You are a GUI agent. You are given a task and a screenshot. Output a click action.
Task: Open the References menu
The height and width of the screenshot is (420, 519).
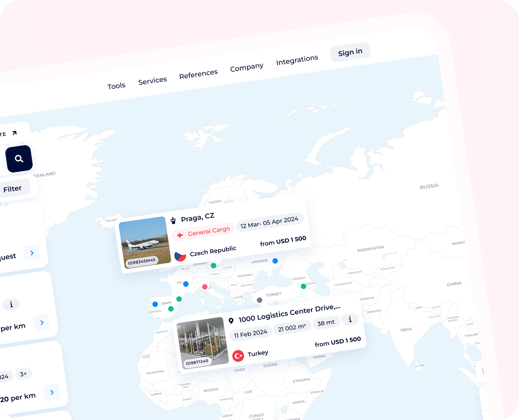click(198, 74)
